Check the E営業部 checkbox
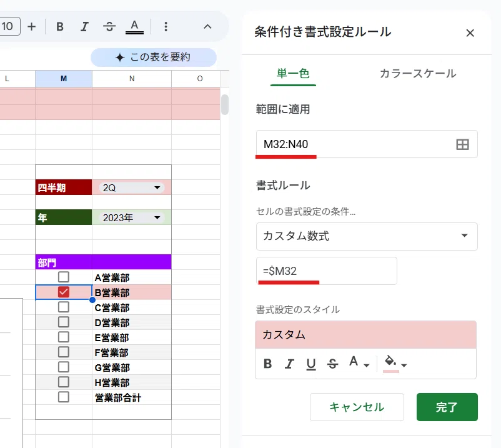This screenshot has width=501, height=448. [x=64, y=337]
